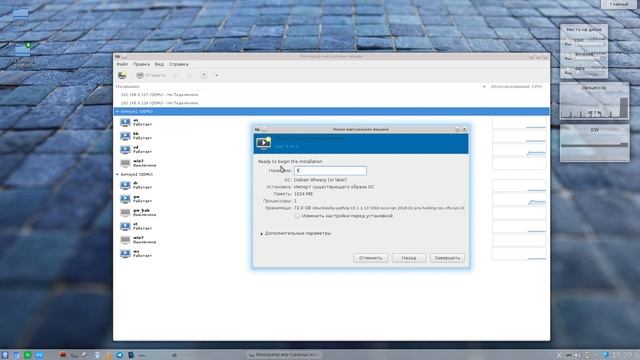Open the Справка menu
The image size is (640, 360).
click(x=179, y=64)
